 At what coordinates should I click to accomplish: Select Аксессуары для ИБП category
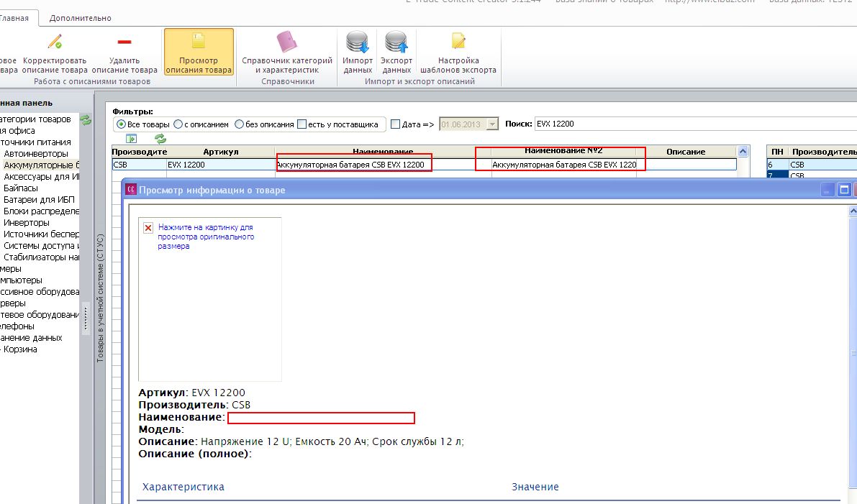(42, 177)
